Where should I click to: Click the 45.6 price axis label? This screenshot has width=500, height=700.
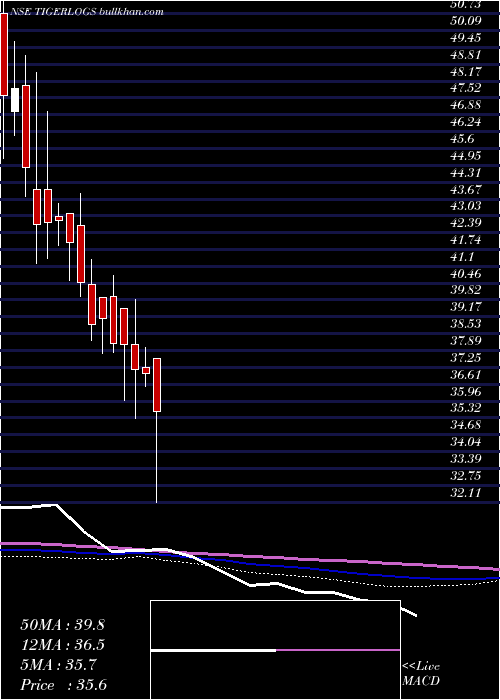click(462, 139)
